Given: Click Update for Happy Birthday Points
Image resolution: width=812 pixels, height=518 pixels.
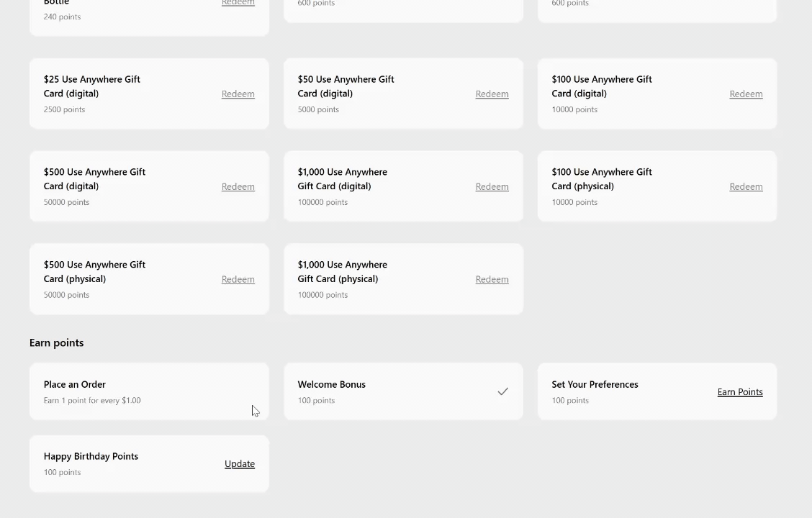Looking at the screenshot, I should pyautogui.click(x=240, y=464).
